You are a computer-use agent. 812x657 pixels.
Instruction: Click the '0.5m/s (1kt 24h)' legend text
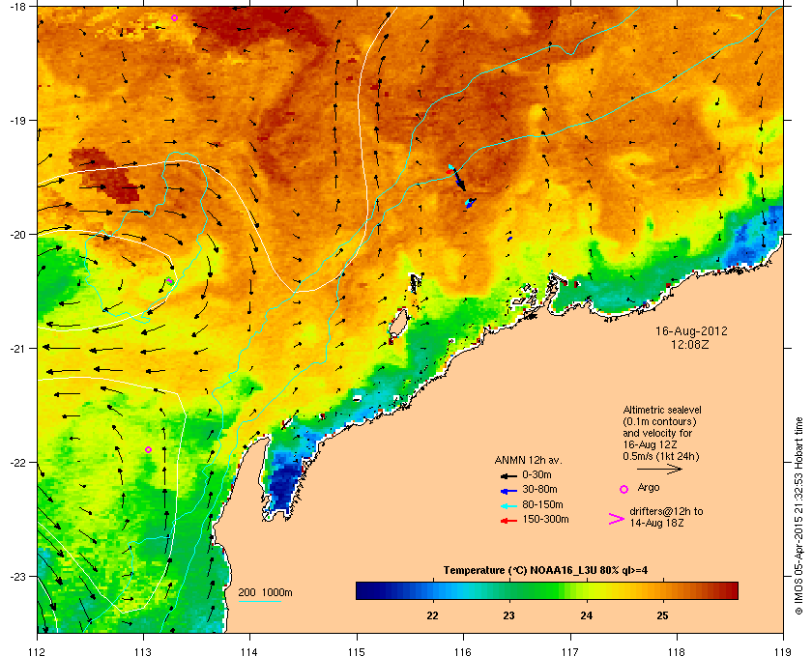[x=661, y=457]
